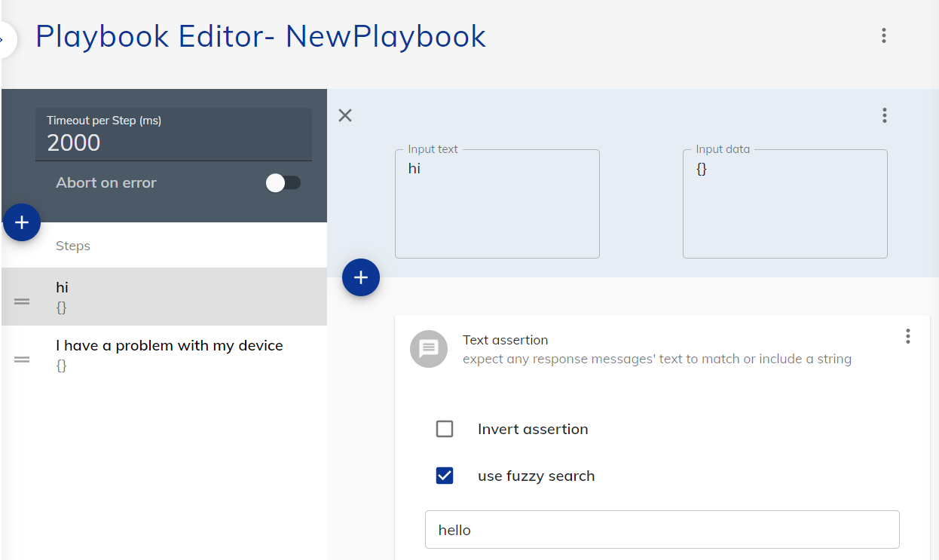
Task: Click into the Input text field
Action: pos(497,203)
